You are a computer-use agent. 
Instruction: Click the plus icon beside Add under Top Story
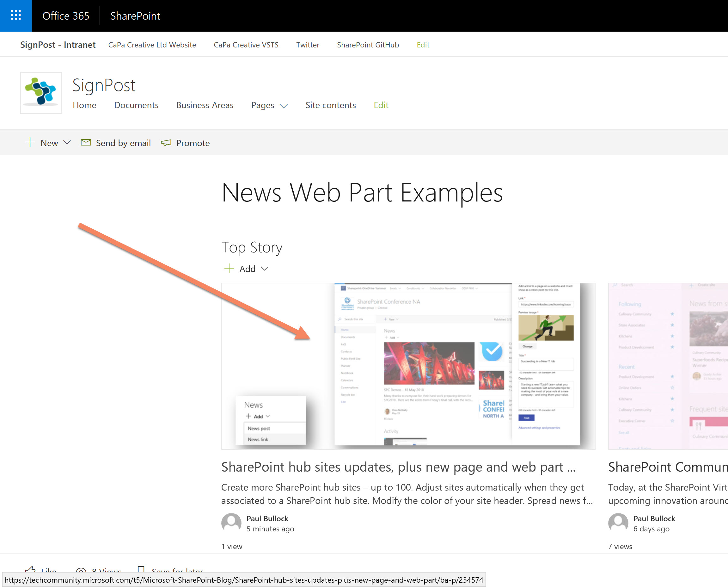tap(229, 269)
